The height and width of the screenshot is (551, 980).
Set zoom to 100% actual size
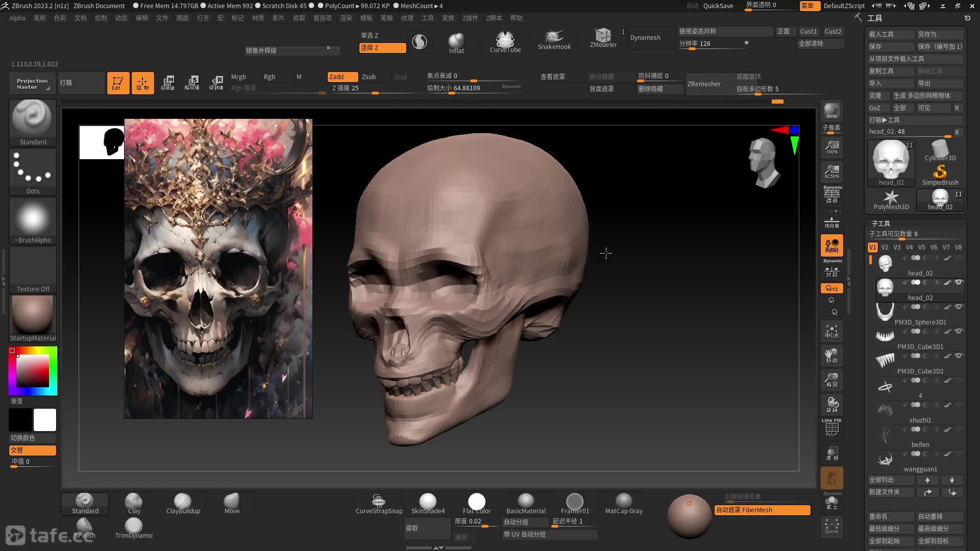(x=831, y=147)
